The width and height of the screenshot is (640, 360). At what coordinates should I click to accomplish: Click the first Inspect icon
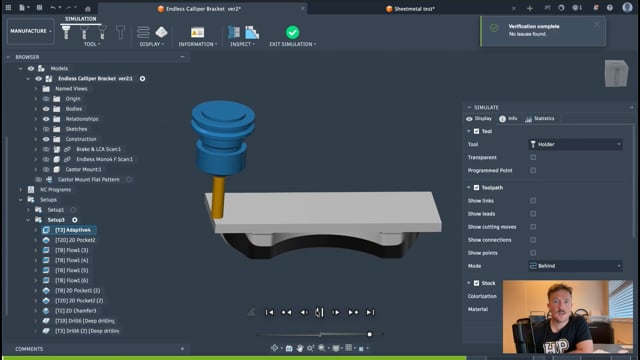234,32
